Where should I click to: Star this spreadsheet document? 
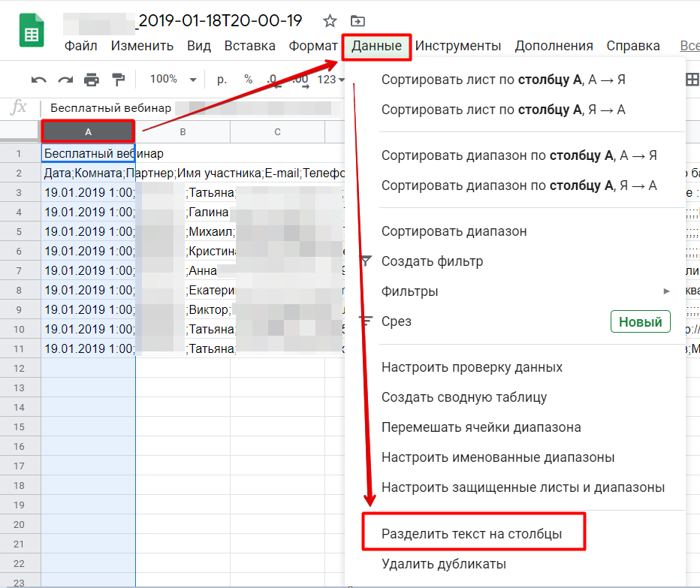pyautogui.click(x=329, y=21)
